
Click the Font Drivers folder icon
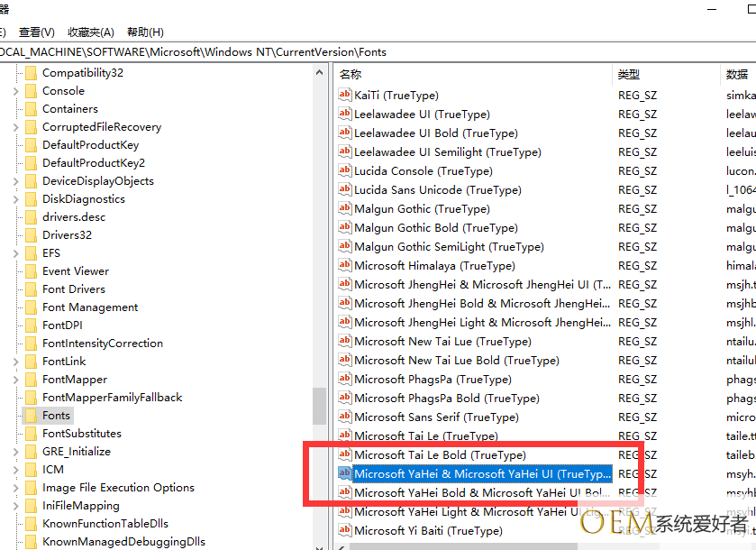(x=31, y=289)
